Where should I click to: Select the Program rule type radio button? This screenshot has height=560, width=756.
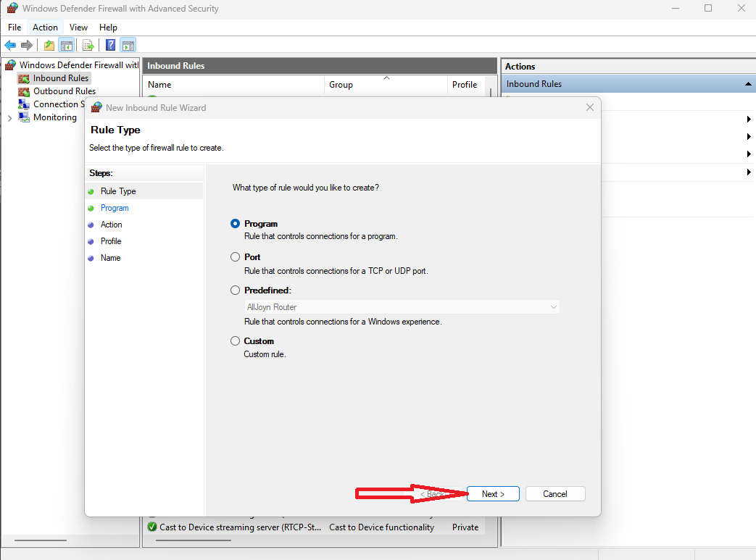pos(235,224)
